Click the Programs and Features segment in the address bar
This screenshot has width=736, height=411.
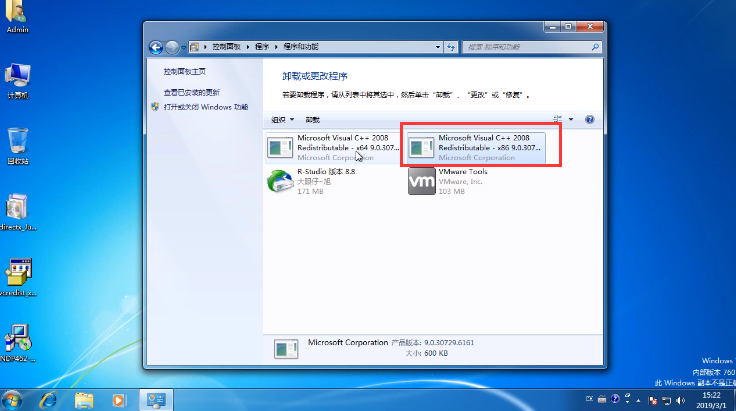click(x=301, y=46)
